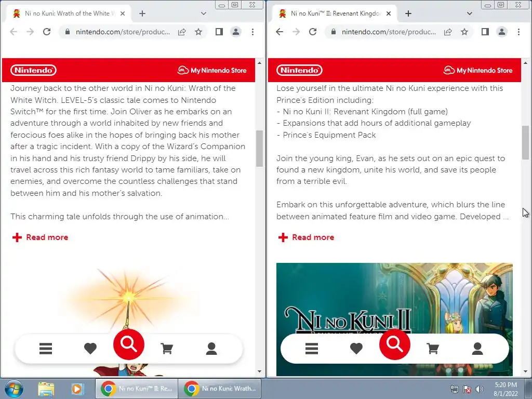Open shopping cart in right window
This screenshot has width=532, height=399.
(433, 349)
